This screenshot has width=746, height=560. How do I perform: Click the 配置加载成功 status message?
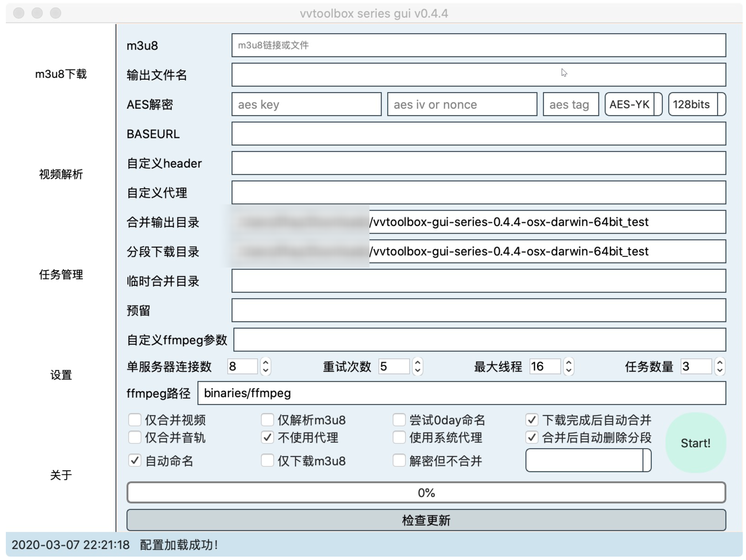[179, 545]
